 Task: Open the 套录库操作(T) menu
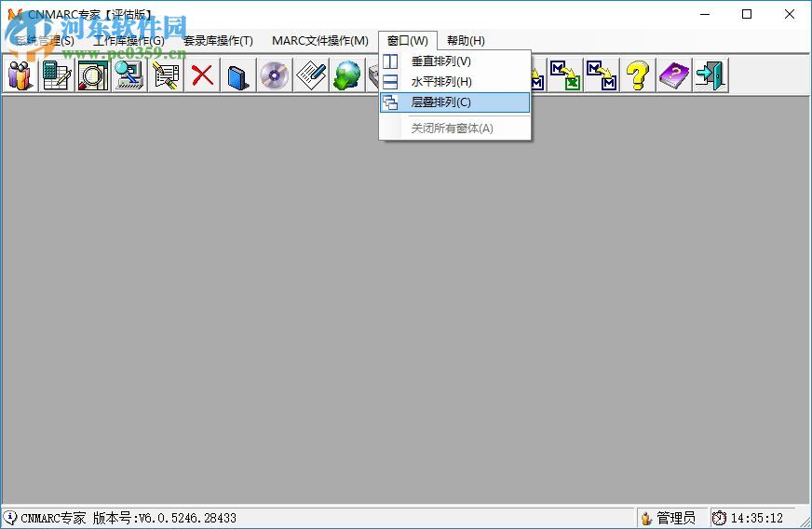[218, 40]
